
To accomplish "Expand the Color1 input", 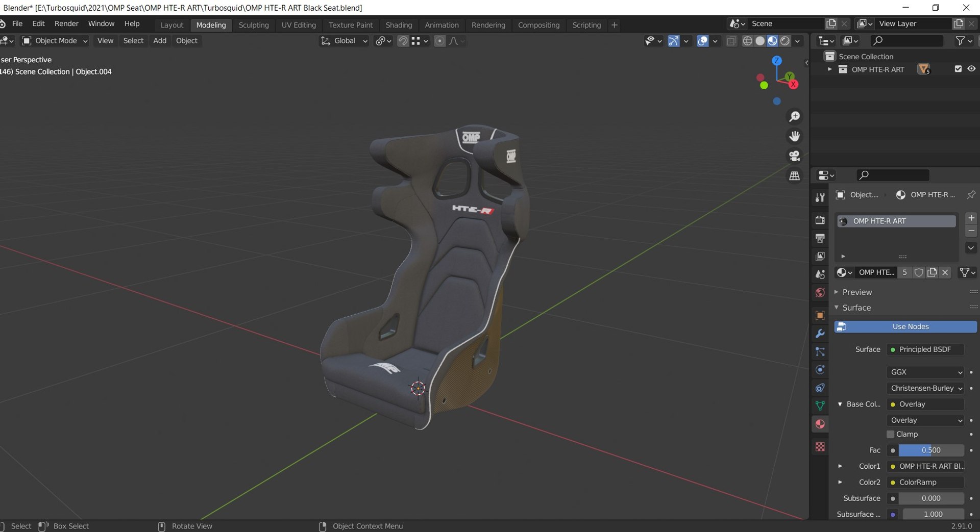I will [x=840, y=466].
